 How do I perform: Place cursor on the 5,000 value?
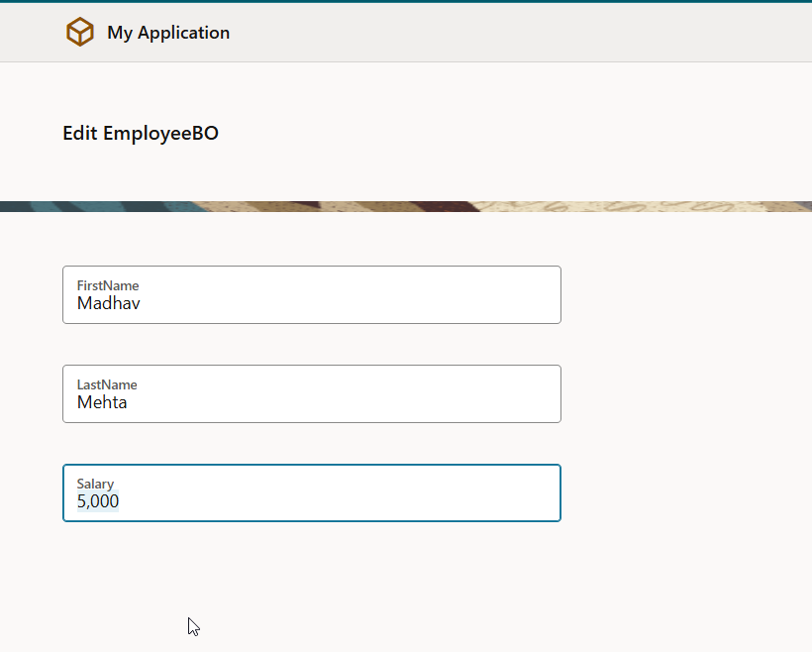click(x=98, y=501)
